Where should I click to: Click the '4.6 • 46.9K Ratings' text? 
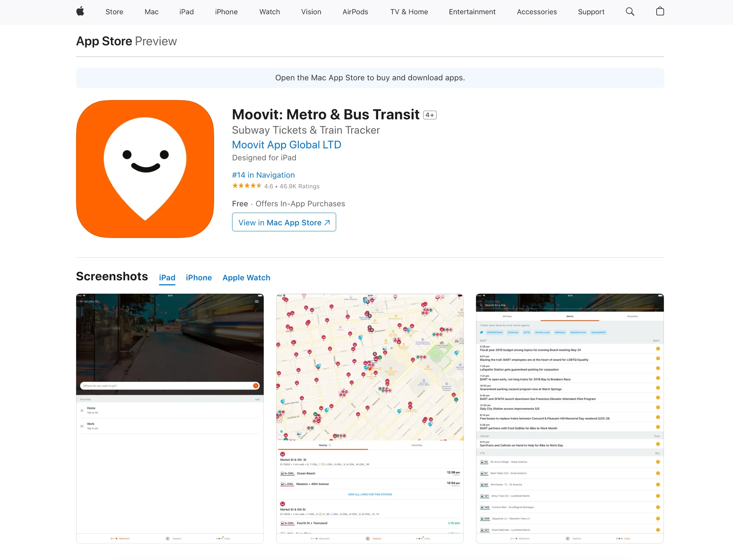tap(292, 186)
